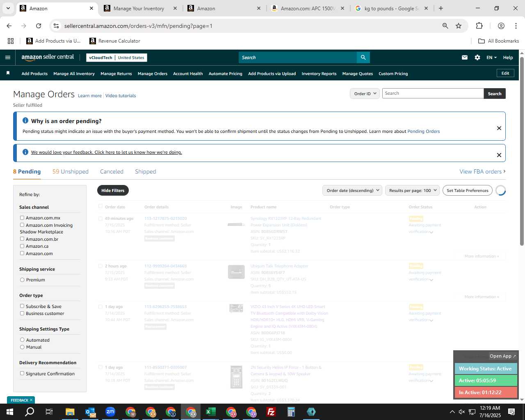Check the Amazon.com.mx sales channel filter

[x=22, y=218]
